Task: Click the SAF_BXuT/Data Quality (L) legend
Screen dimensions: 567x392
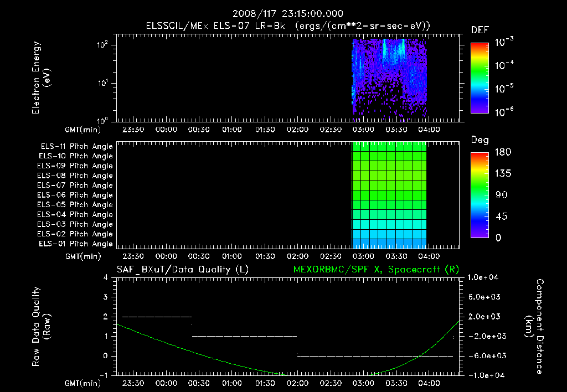Action: 183,270
